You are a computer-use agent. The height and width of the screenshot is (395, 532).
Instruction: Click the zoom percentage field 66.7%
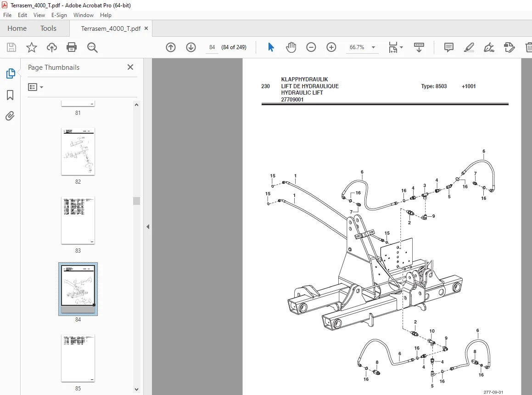tap(357, 47)
